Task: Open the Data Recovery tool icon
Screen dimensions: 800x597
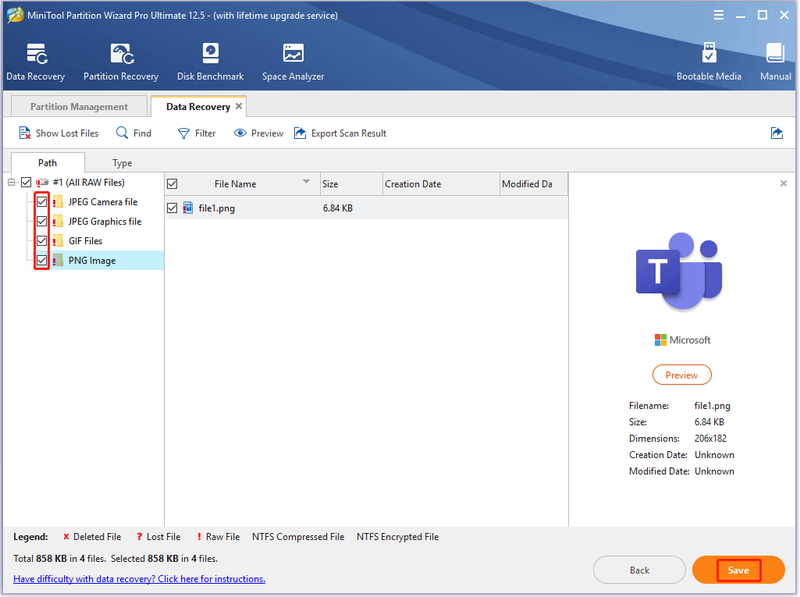Action: [x=37, y=54]
